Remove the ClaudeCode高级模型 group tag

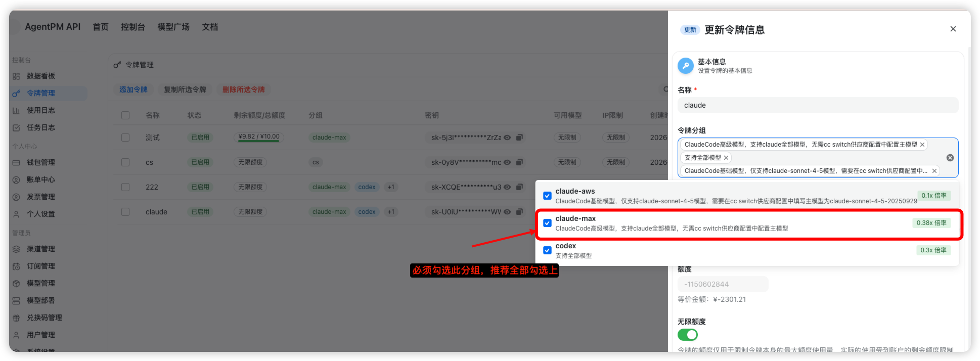[x=922, y=145]
